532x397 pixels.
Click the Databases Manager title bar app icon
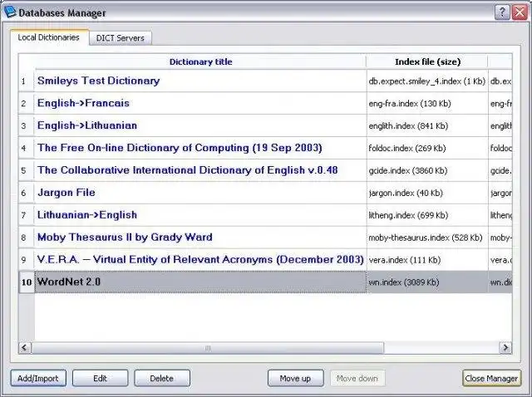pyautogui.click(x=10, y=12)
